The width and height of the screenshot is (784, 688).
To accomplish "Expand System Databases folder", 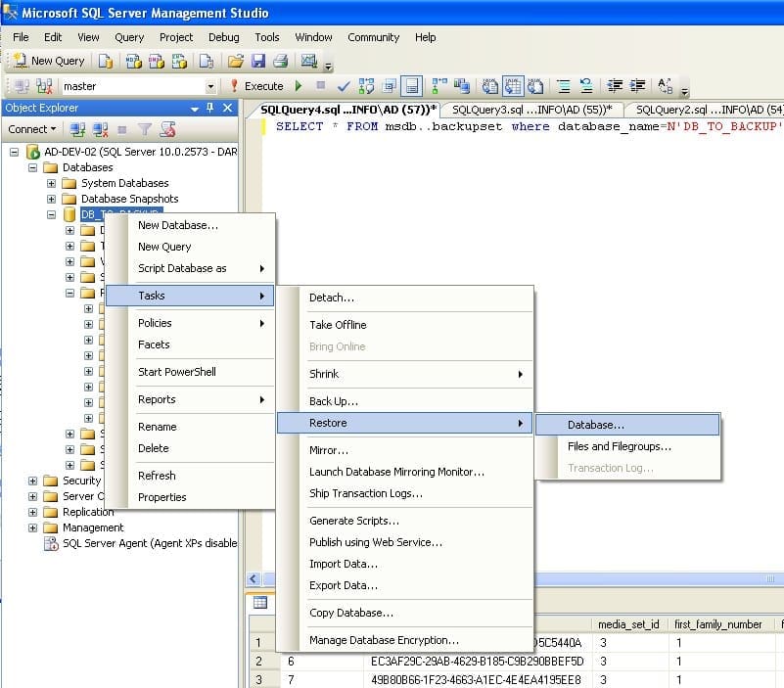I will [x=51, y=183].
